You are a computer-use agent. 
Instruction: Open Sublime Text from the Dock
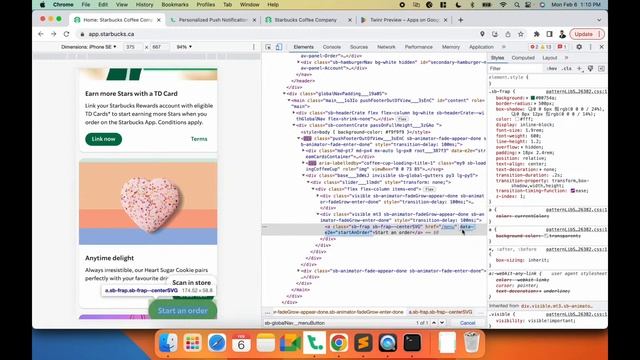tap(363, 342)
